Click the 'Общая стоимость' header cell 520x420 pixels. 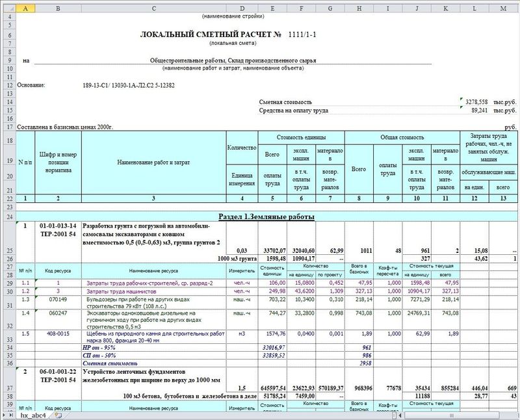tap(402, 138)
